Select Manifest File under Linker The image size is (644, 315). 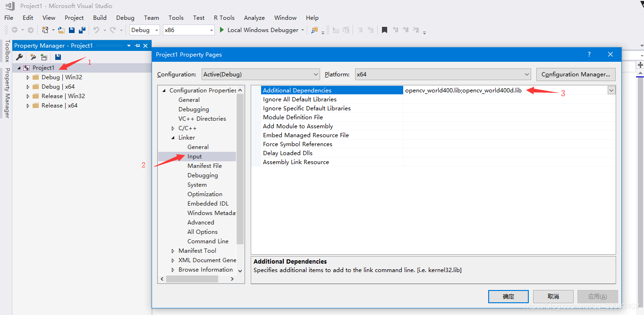[204, 166]
